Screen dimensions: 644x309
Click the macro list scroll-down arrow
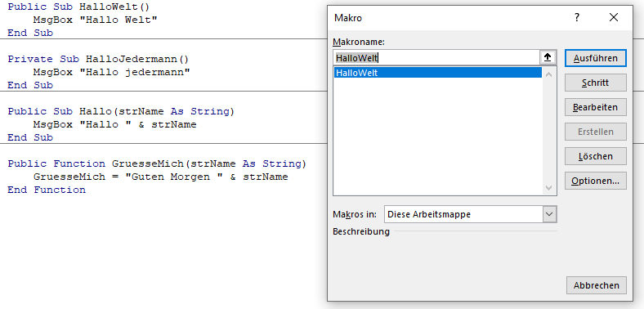coord(548,188)
